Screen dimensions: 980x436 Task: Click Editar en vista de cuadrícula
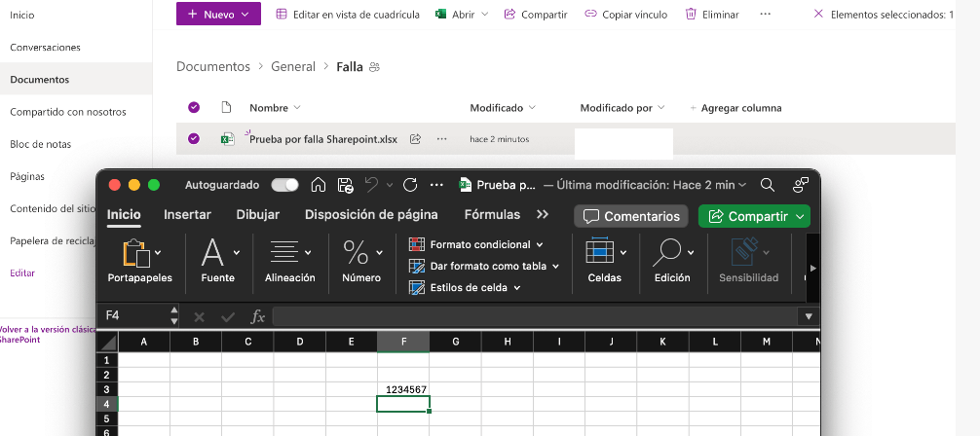coord(348,14)
